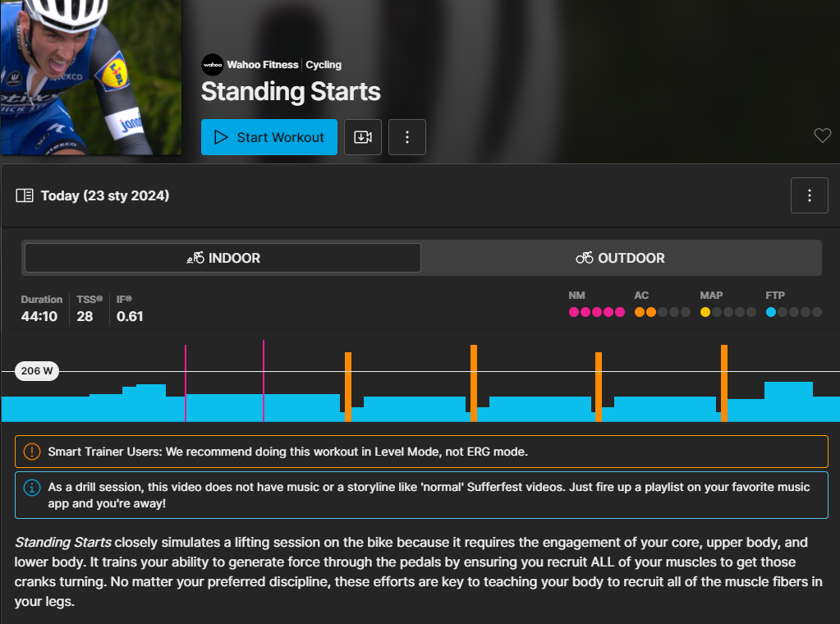
Task: Open the workout options three-dot menu
Action: [407, 137]
